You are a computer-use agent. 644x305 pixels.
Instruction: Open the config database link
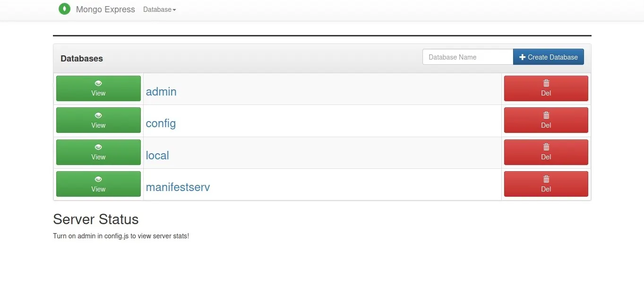161,123
